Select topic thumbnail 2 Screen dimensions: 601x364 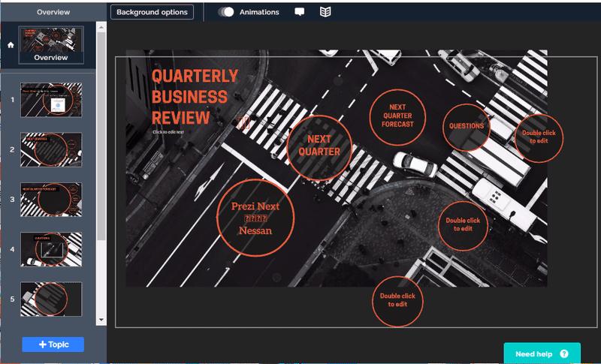point(51,149)
